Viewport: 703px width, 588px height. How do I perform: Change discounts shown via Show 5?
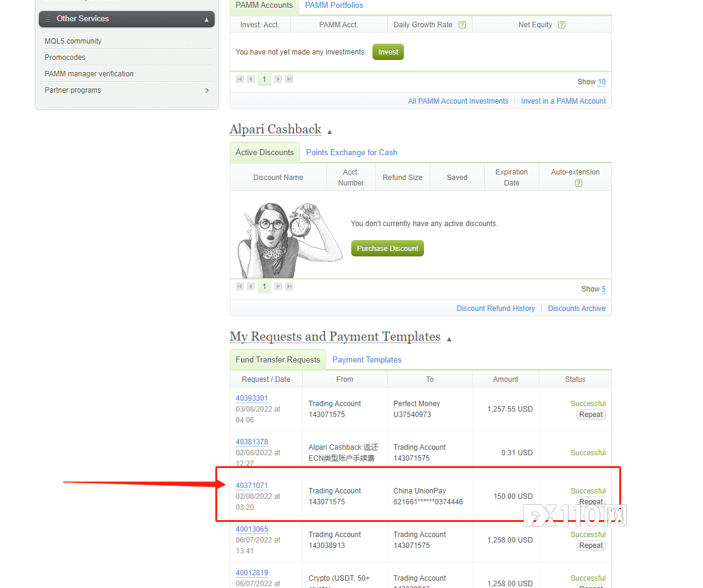click(x=604, y=289)
